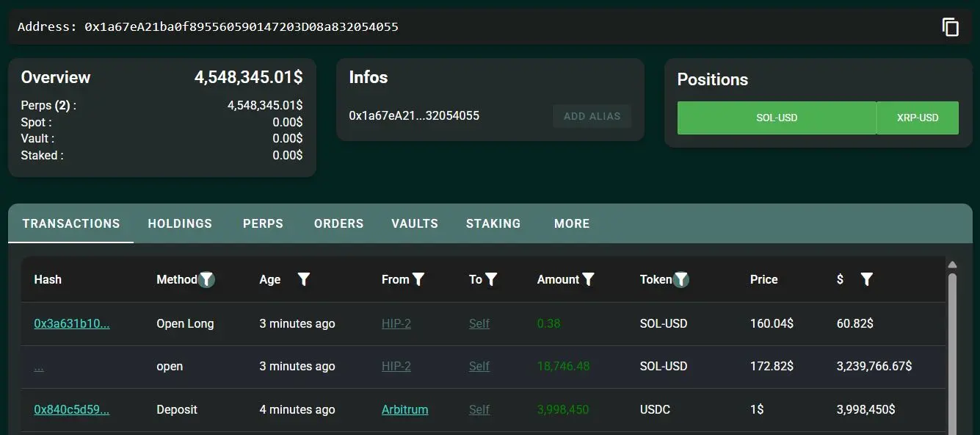The image size is (980, 435).
Task: Copy the wallet address with copy icon
Action: tap(951, 27)
